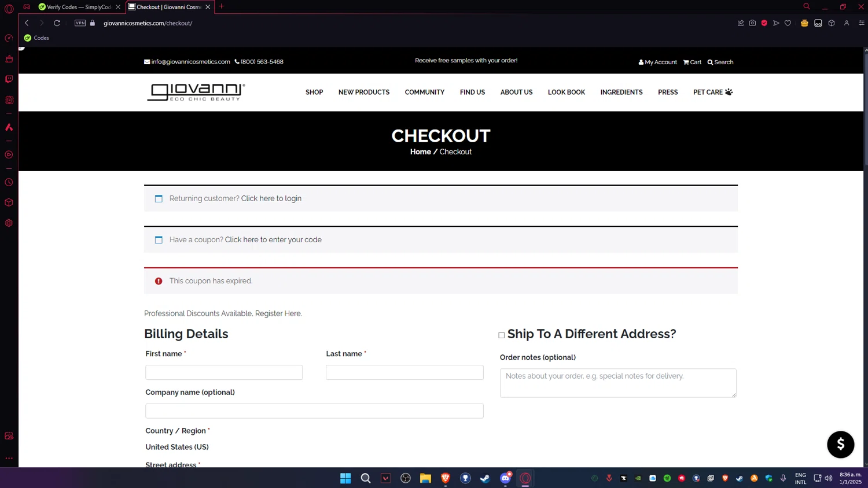Open PRESS menu item
Image resolution: width=868 pixels, height=488 pixels.
(x=668, y=93)
